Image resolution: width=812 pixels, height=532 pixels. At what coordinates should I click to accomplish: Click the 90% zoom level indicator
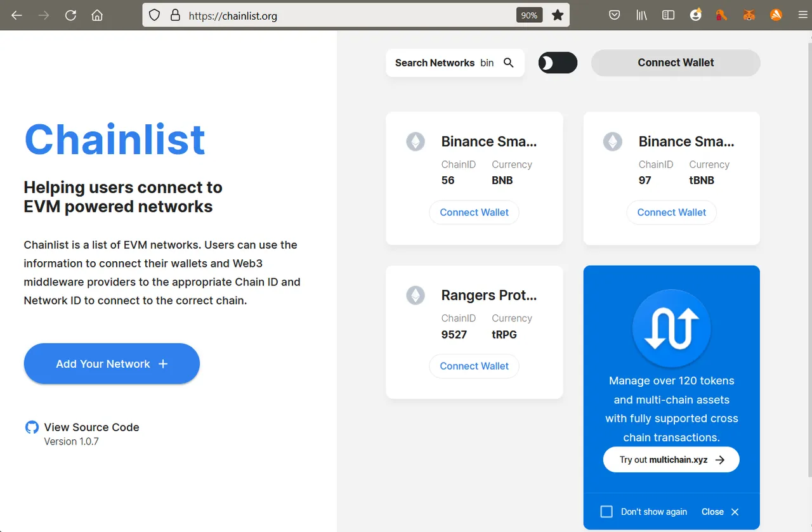(530, 15)
